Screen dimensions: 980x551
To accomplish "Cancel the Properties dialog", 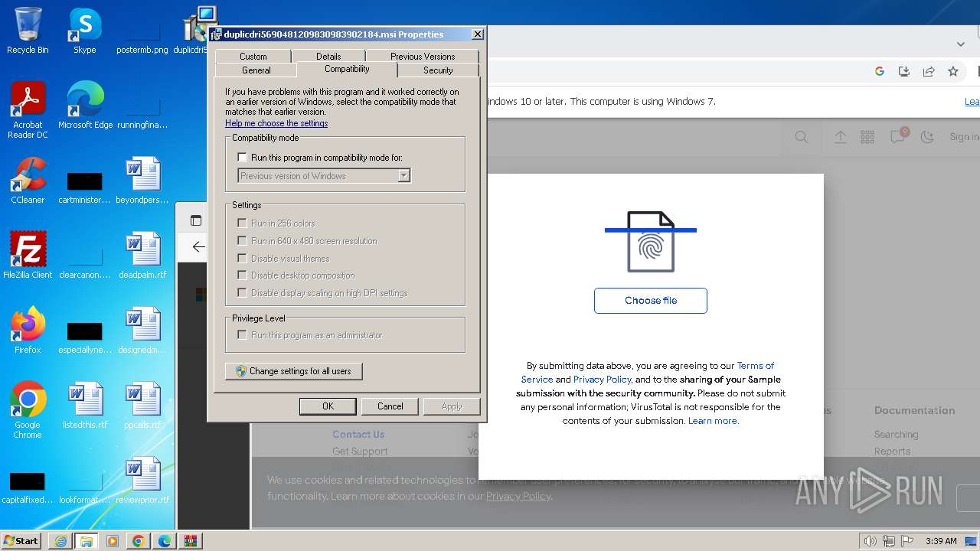I will click(390, 406).
